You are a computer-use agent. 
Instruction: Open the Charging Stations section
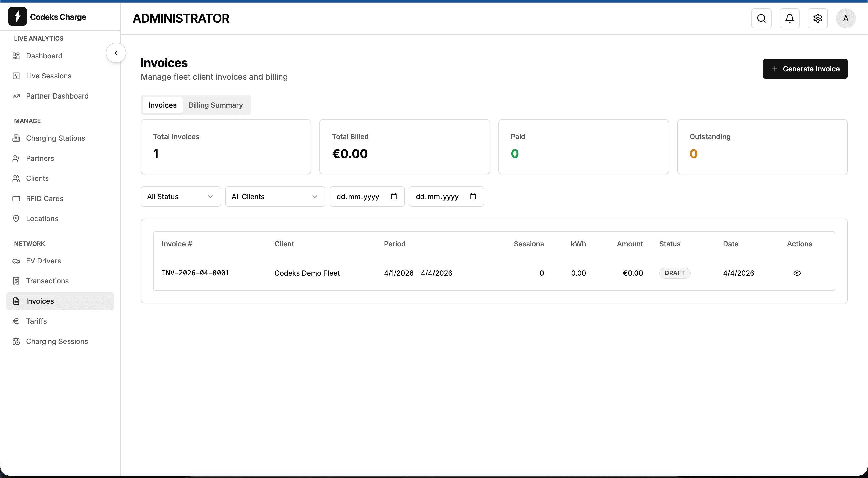click(55, 138)
